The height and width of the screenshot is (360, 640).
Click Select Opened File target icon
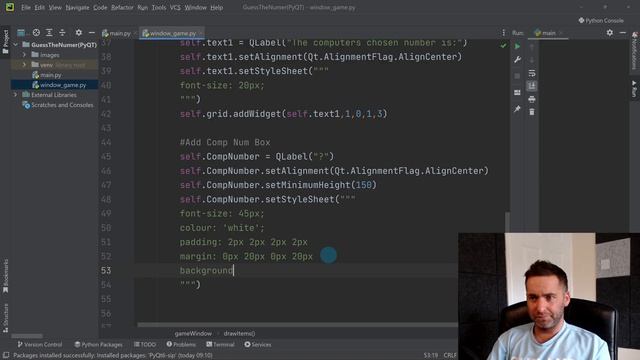coord(36,33)
